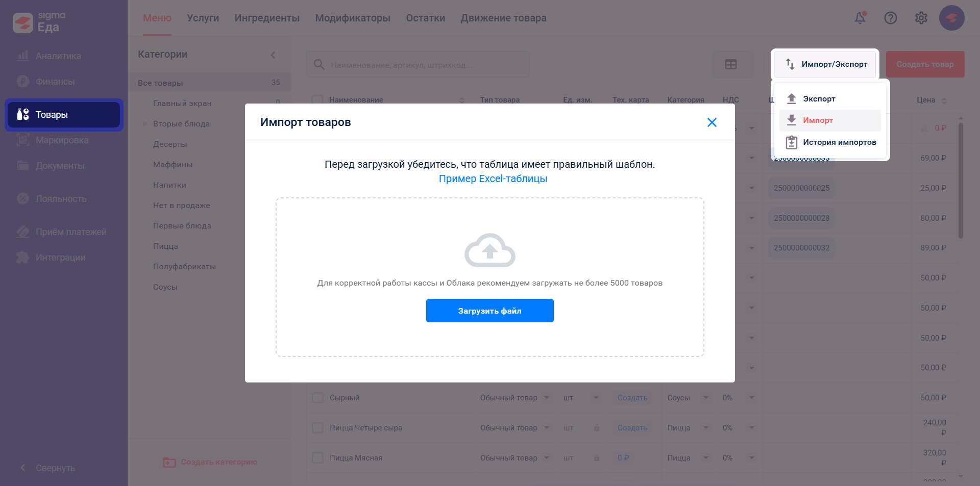Click the user profile avatar
This screenshot has width=980, height=486.
click(x=951, y=18)
